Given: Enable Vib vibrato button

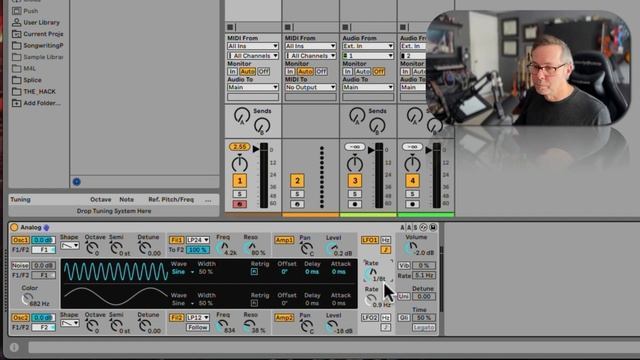Looking at the screenshot, I should 404,265.
